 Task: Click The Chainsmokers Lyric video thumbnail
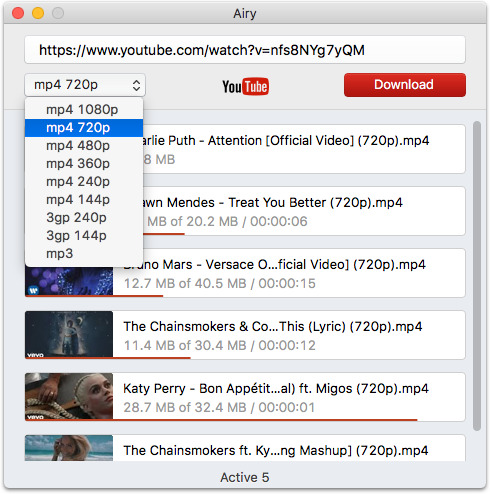[x=69, y=334]
